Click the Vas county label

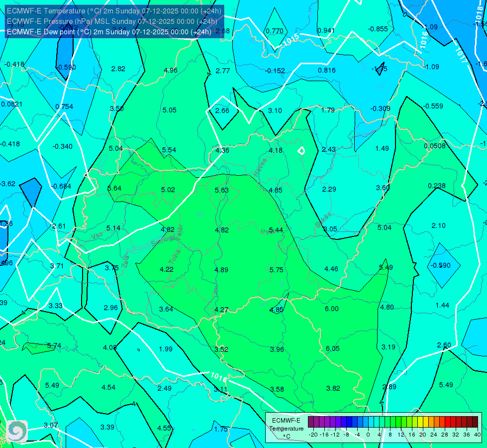point(97,236)
